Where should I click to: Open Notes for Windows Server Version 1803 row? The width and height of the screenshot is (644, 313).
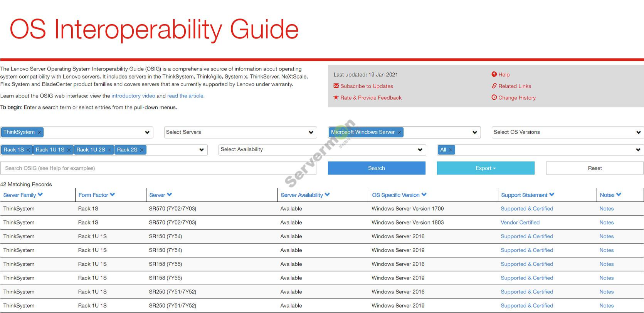coord(606,223)
